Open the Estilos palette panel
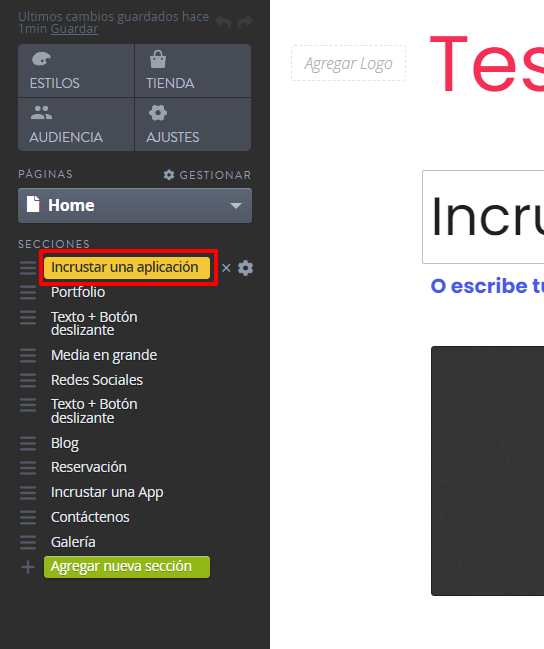Viewport: 544px width, 649px height. pos(76,71)
